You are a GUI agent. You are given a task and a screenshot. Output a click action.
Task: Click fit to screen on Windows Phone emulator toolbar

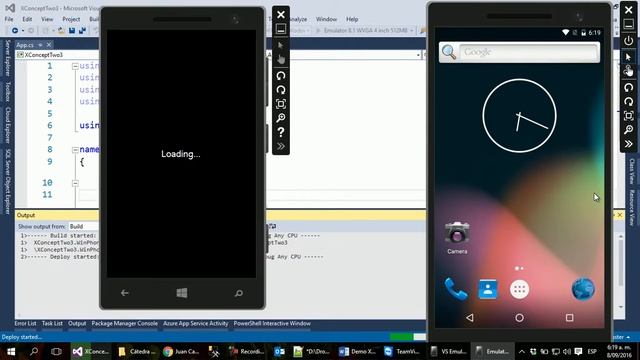280,104
